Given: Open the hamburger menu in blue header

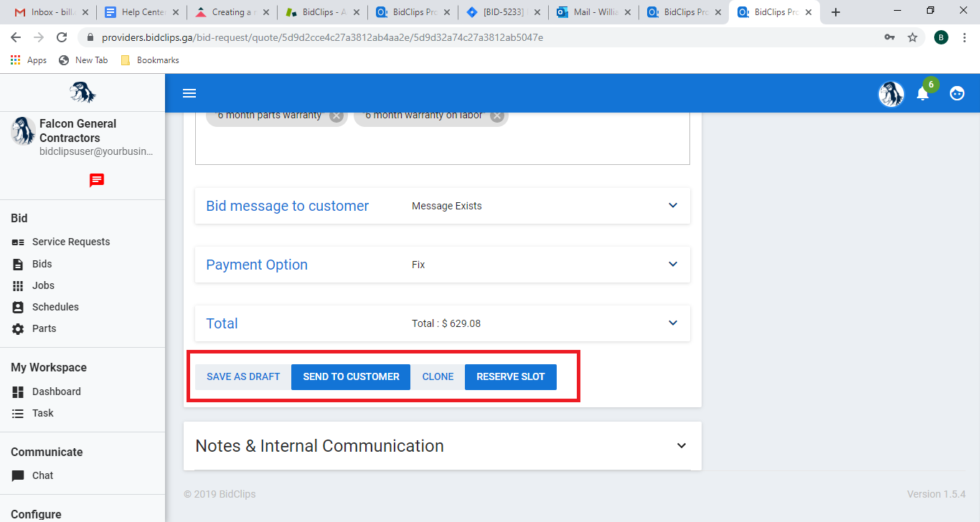Looking at the screenshot, I should coord(189,93).
